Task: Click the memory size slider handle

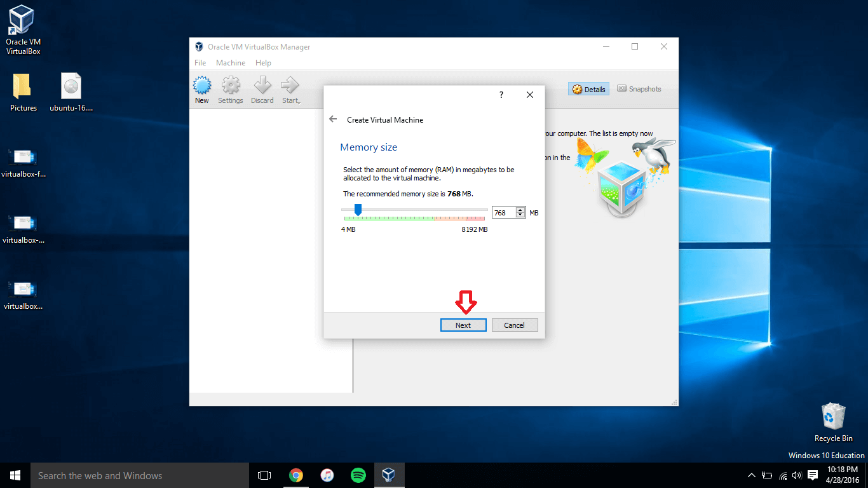Action: (358, 210)
